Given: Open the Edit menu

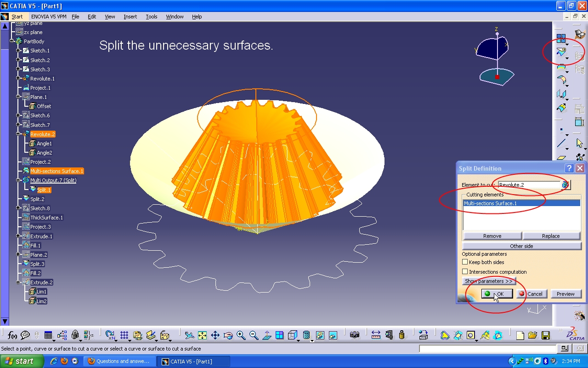Looking at the screenshot, I should 92,17.
